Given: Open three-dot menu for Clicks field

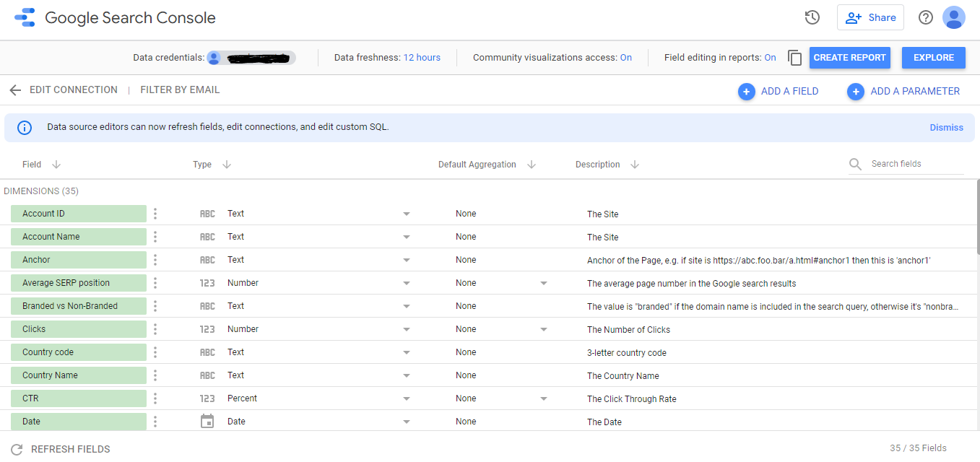Looking at the screenshot, I should coord(155,329).
